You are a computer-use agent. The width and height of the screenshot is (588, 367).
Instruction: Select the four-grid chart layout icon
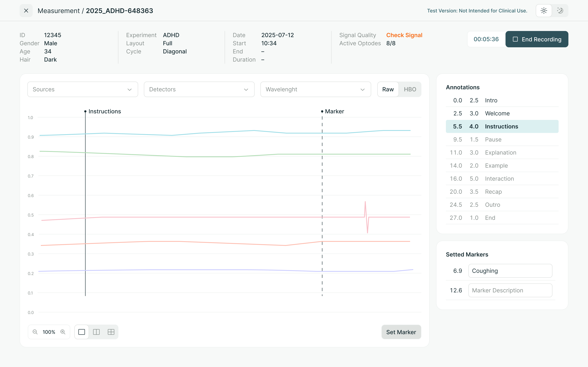(x=111, y=332)
